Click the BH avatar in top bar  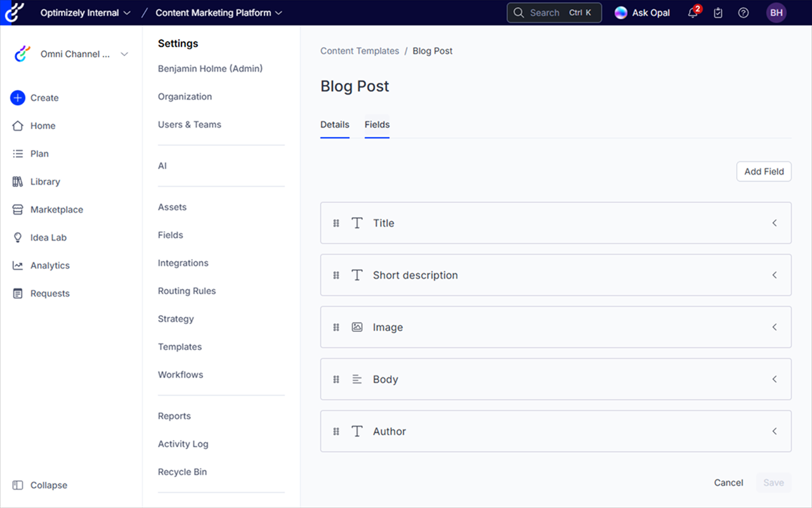[x=776, y=13]
